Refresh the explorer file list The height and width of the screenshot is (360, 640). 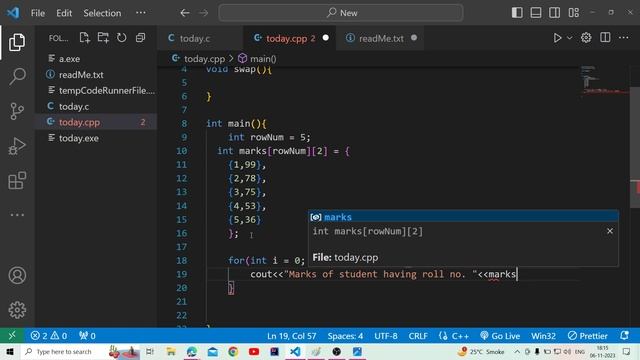[x=122, y=38]
